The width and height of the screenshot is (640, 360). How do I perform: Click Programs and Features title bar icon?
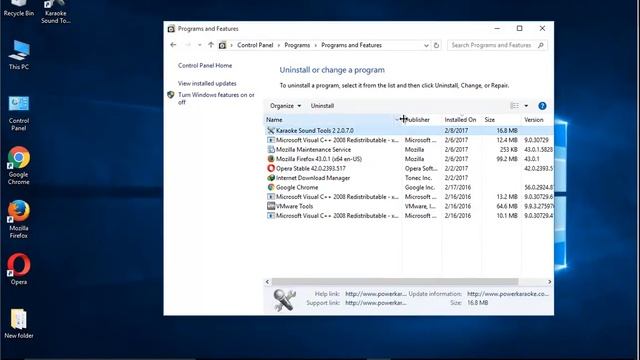[x=171, y=29]
